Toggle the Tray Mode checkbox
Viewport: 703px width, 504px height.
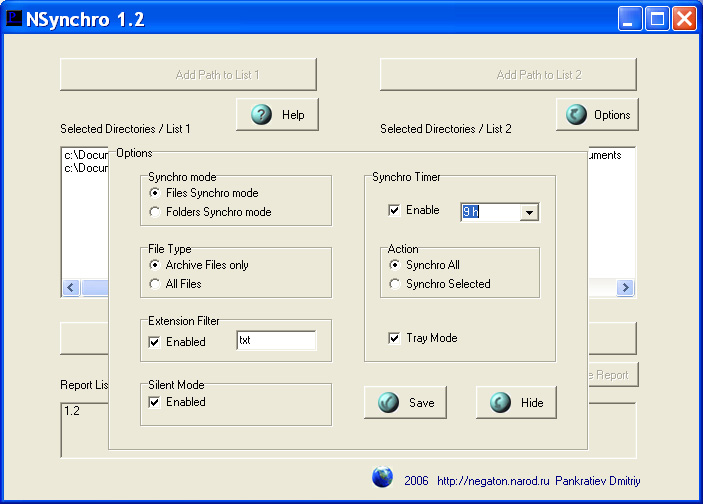[x=394, y=338]
